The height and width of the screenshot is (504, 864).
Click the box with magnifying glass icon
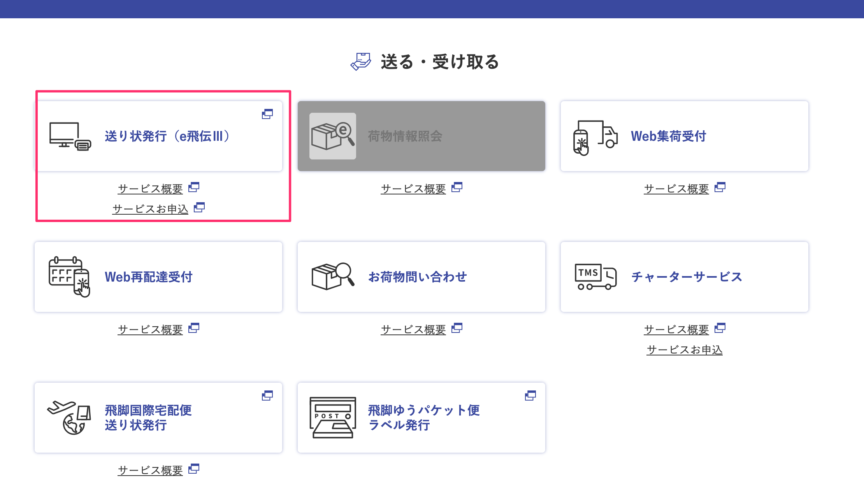tap(333, 276)
